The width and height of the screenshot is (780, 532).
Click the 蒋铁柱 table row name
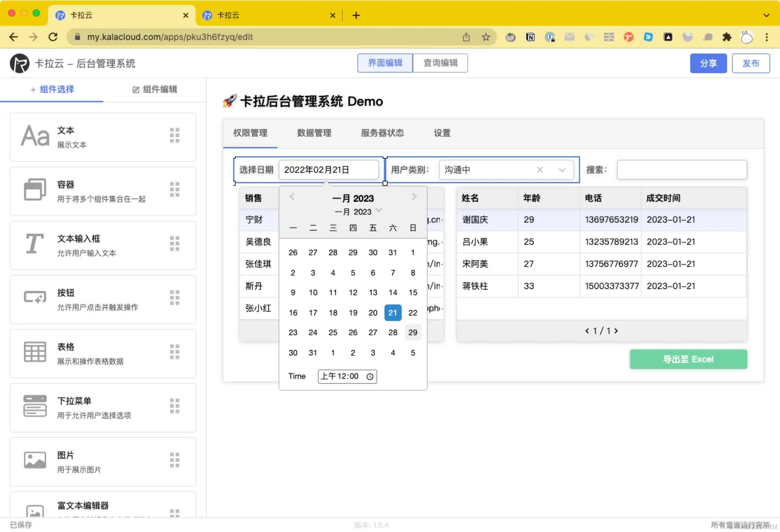point(475,286)
